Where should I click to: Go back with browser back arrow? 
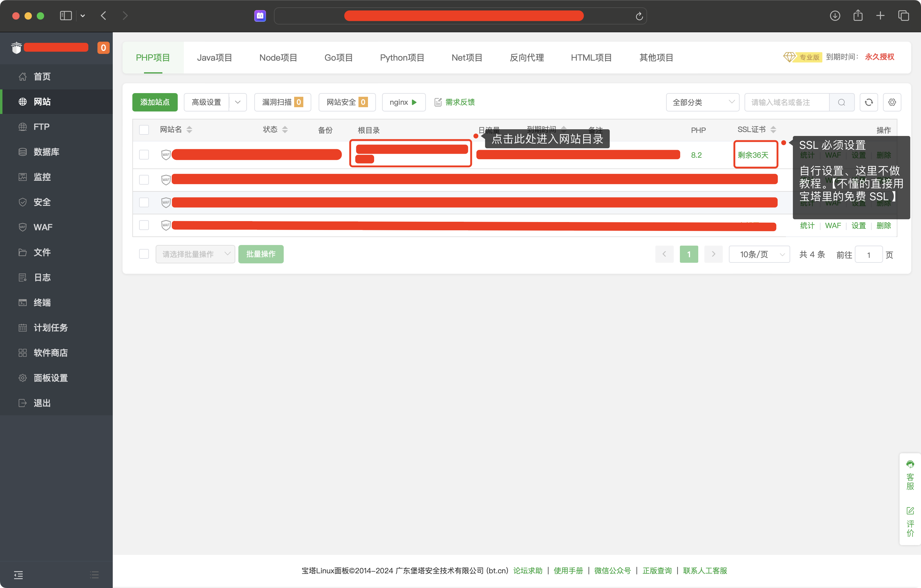103,16
